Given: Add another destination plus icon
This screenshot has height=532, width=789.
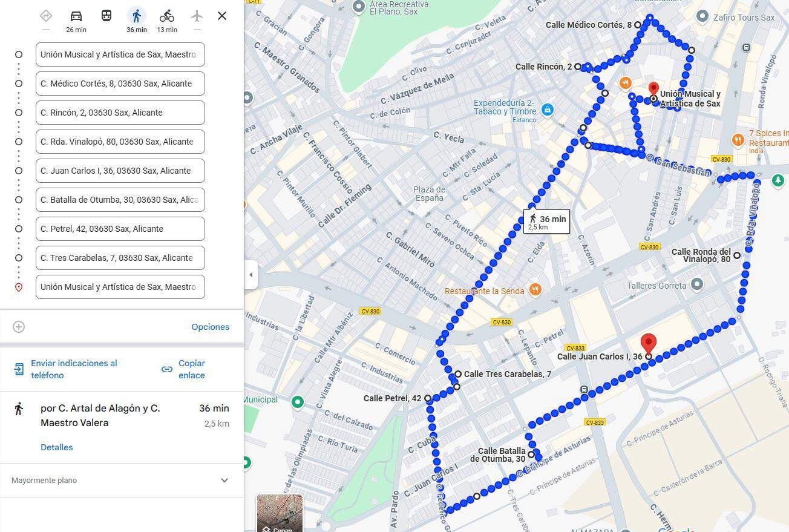Looking at the screenshot, I should pyautogui.click(x=19, y=327).
